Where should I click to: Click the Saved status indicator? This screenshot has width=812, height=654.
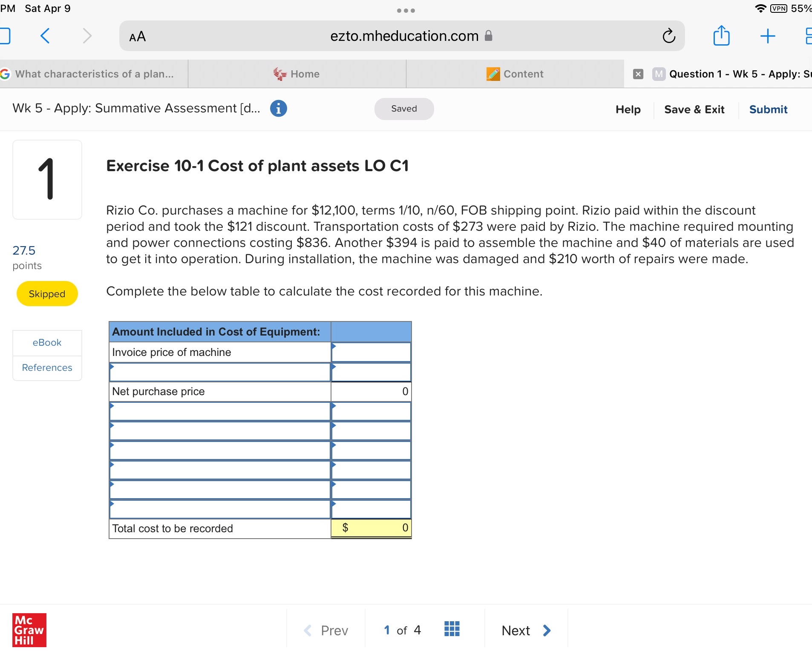point(404,109)
